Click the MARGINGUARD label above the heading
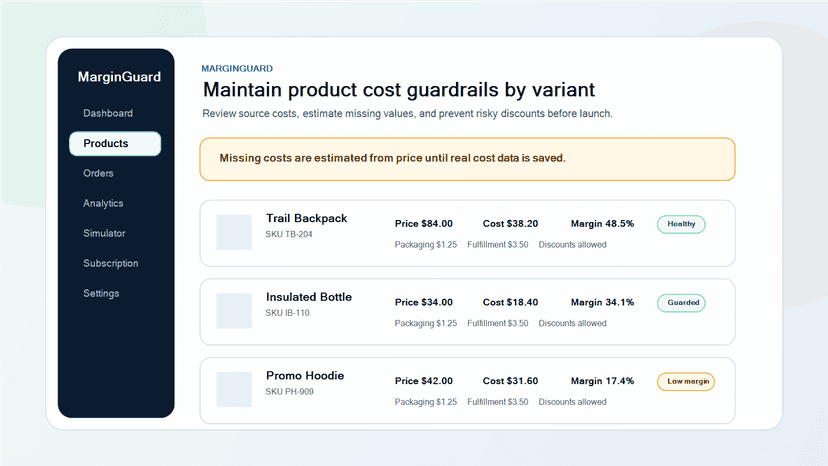Viewport: 828px width, 466px height. pyautogui.click(x=237, y=69)
